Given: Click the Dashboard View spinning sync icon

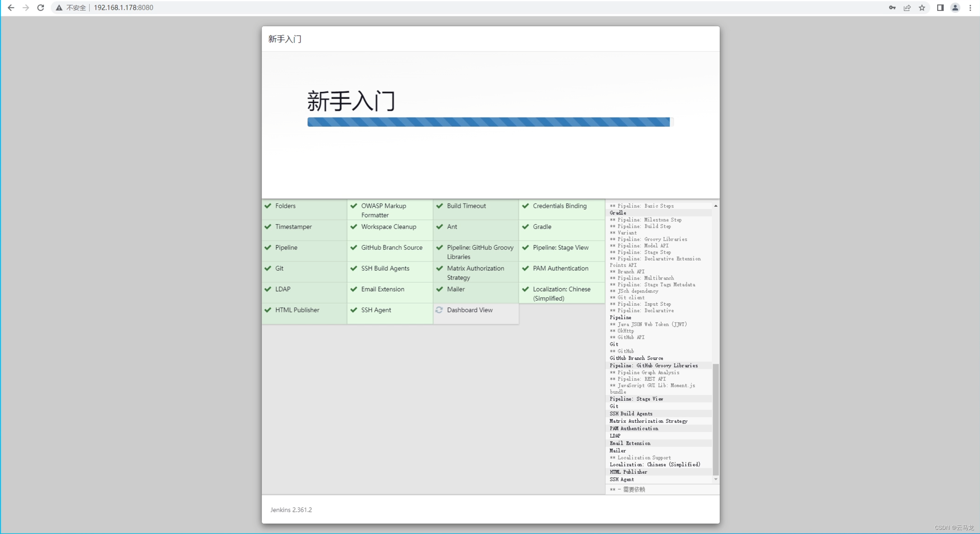Looking at the screenshot, I should tap(439, 310).
